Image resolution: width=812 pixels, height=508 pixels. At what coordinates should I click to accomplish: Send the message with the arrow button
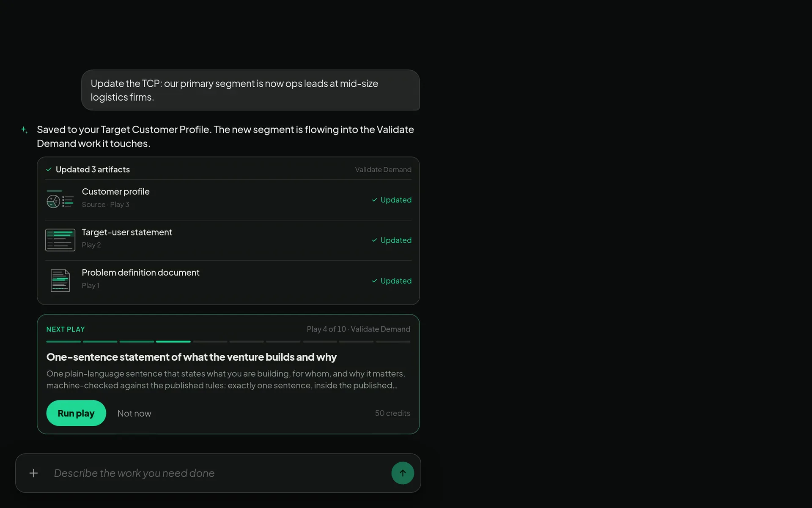[x=402, y=473]
